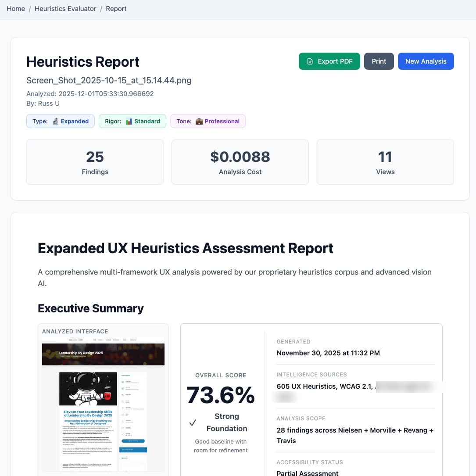Print the heuristics report
This screenshot has width=476, height=476.
click(379, 61)
